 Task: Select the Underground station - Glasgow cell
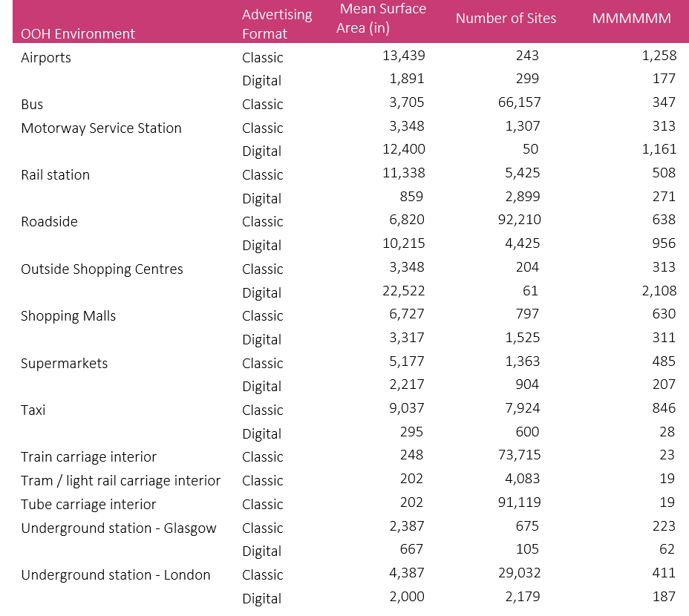(x=119, y=528)
